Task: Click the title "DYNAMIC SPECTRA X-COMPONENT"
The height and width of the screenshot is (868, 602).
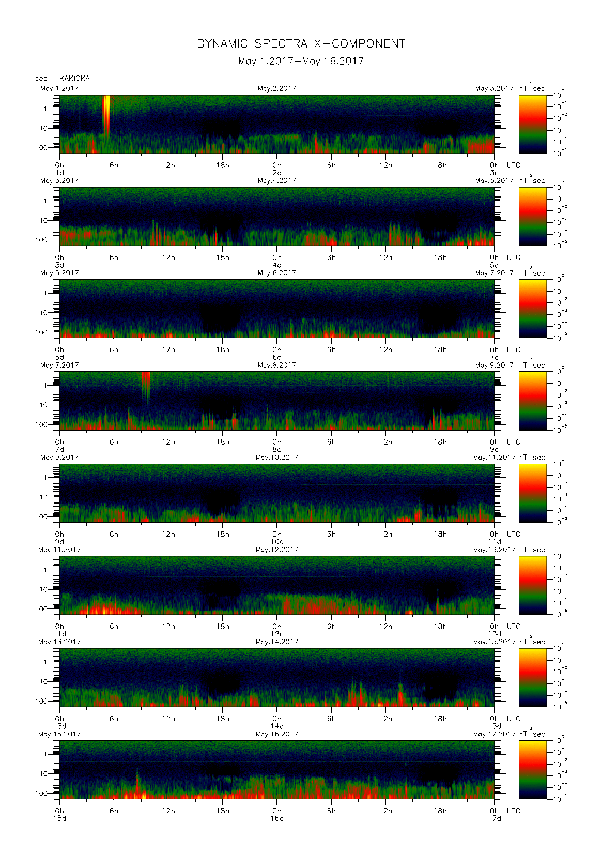Action: [x=301, y=44]
